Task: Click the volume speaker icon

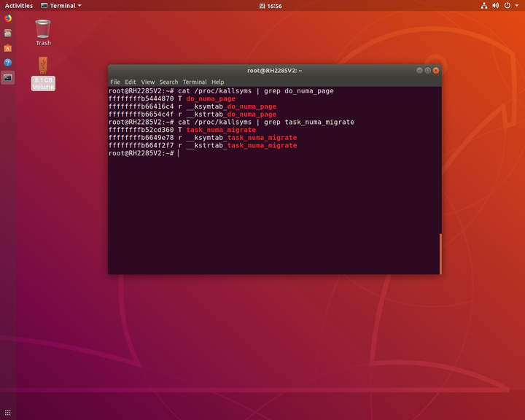Action: pyautogui.click(x=496, y=6)
